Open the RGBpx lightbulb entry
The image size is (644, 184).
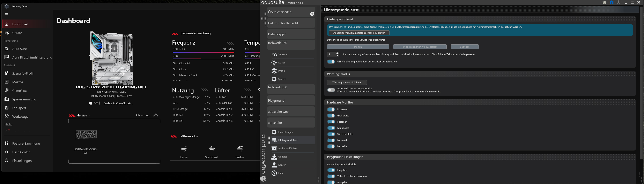pyautogui.click(x=281, y=63)
